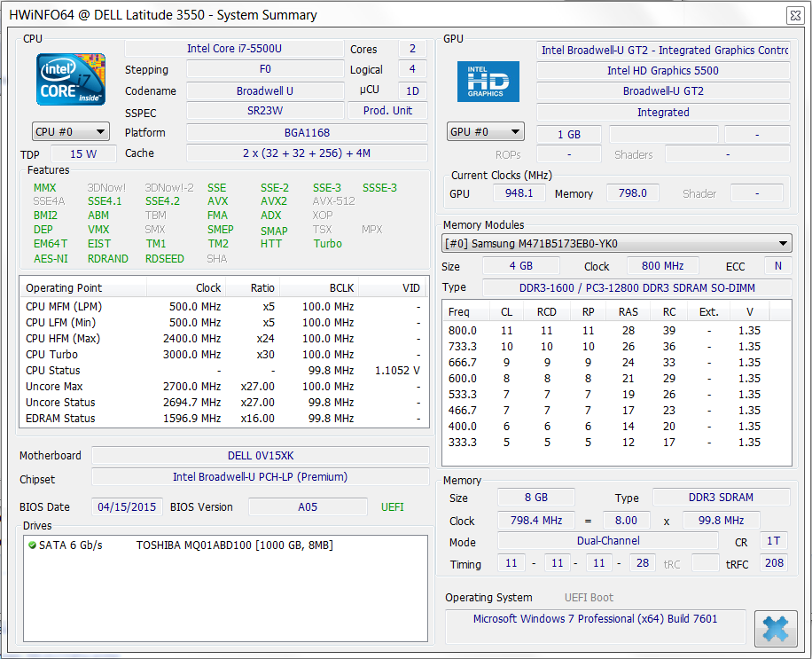Click the blue X close button at bottom right
812x659 pixels.
(776, 629)
